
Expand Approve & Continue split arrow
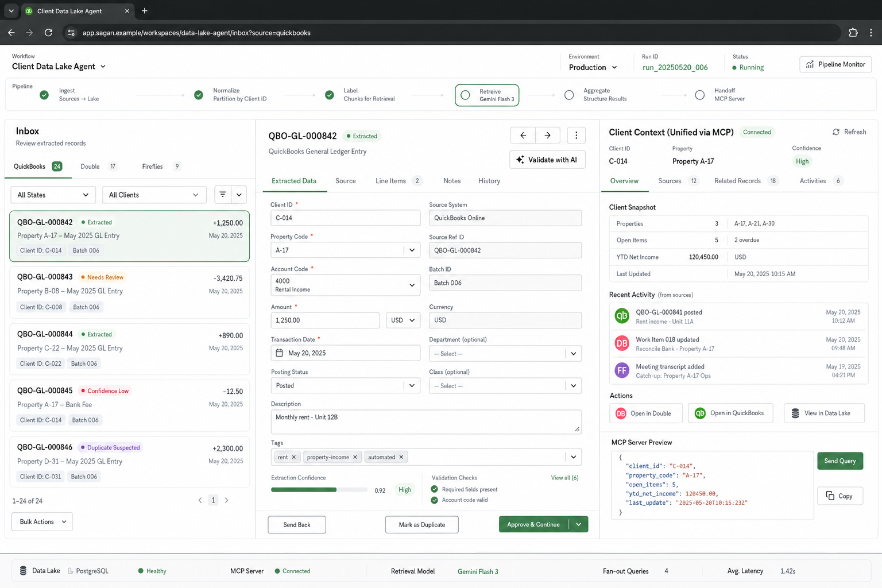pyautogui.click(x=579, y=524)
